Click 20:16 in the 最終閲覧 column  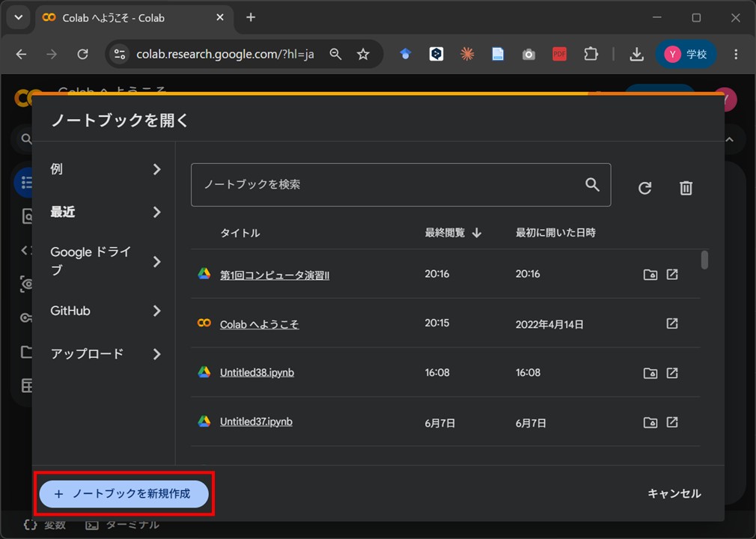(437, 274)
